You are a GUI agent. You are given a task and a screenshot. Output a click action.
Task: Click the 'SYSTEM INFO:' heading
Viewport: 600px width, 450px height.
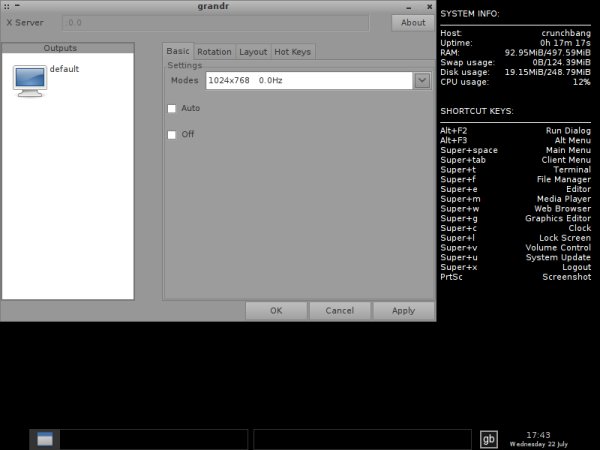click(x=470, y=14)
